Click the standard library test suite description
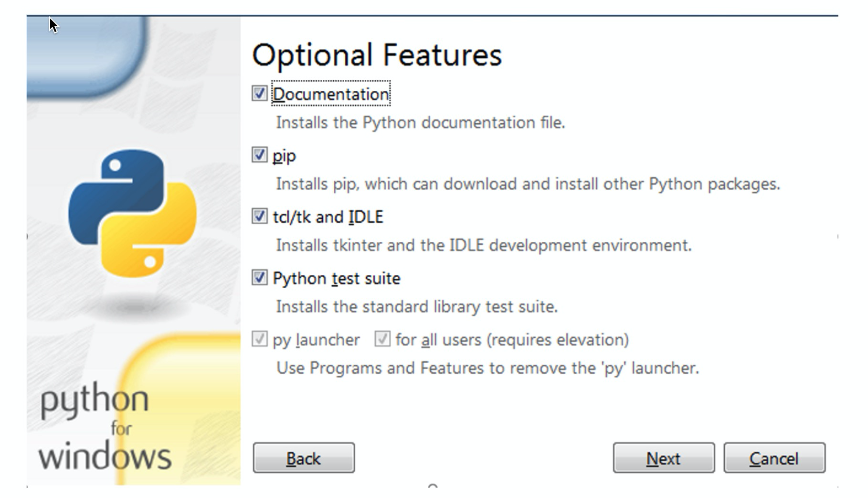868x498 pixels. [416, 306]
